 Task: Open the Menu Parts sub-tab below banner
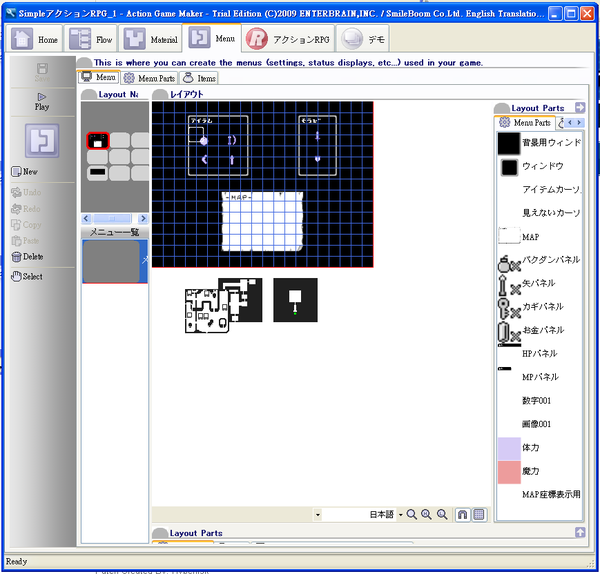[x=150, y=78]
